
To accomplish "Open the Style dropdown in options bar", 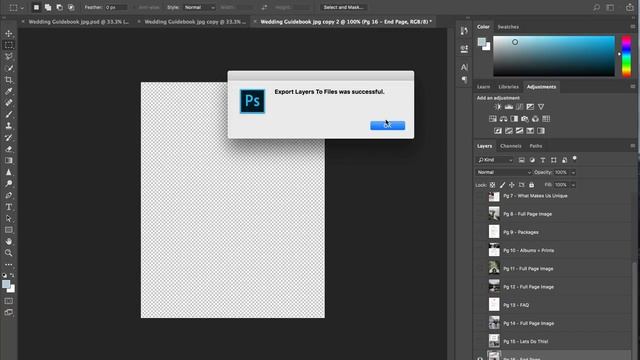I will tap(199, 7).
